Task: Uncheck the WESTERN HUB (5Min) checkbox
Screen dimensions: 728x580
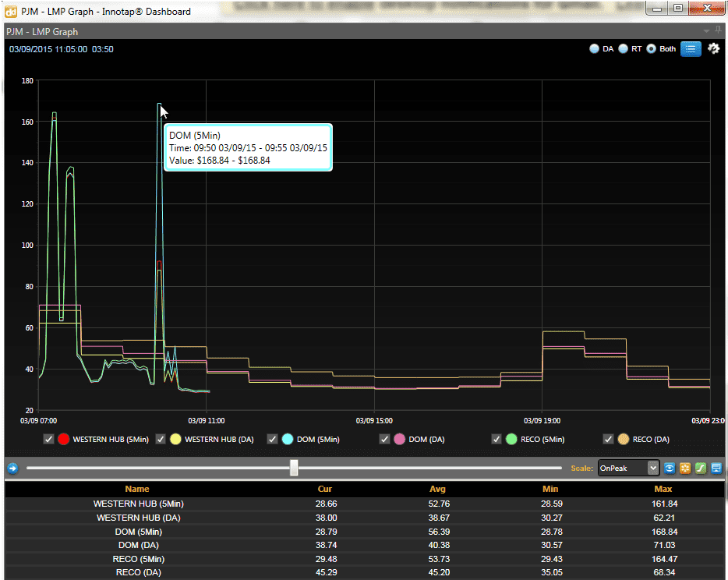Action: tap(49, 439)
